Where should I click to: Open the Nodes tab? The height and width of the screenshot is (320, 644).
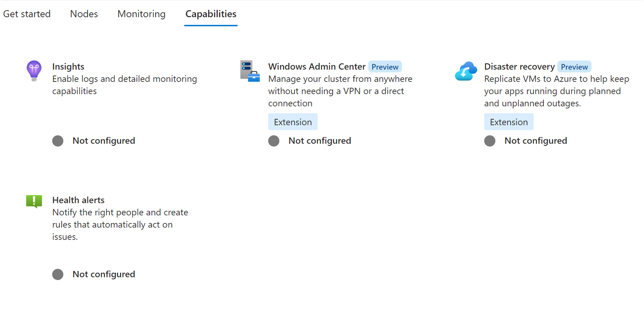click(84, 14)
